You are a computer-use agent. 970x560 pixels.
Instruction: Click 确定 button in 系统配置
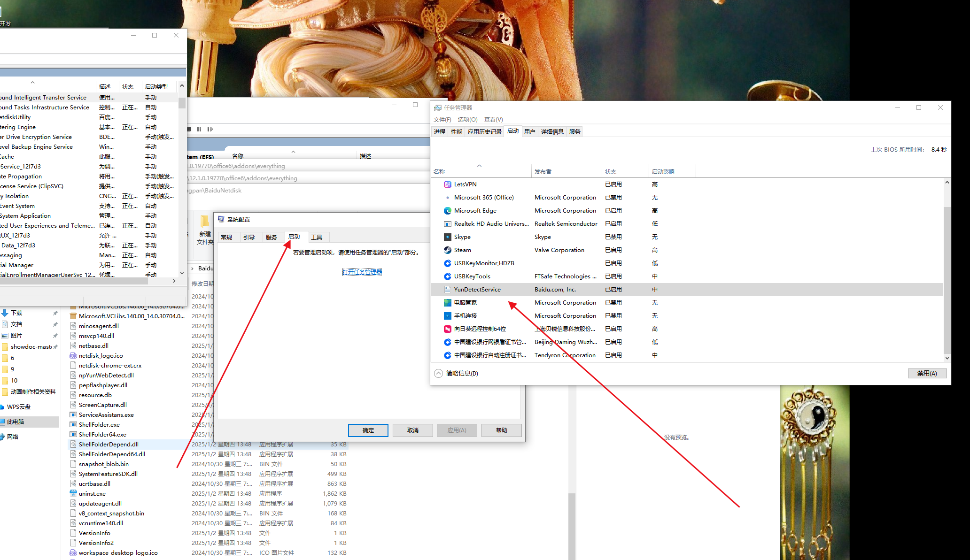[368, 430]
